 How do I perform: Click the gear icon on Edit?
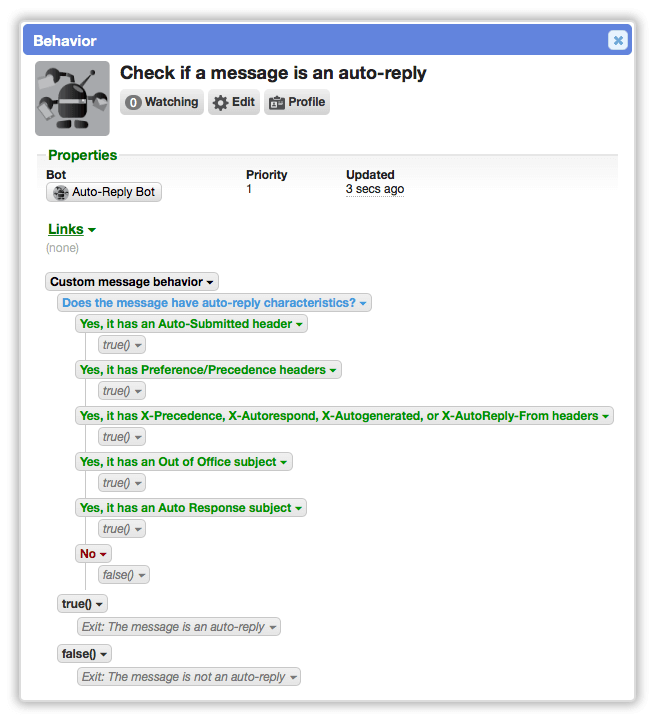(x=221, y=103)
